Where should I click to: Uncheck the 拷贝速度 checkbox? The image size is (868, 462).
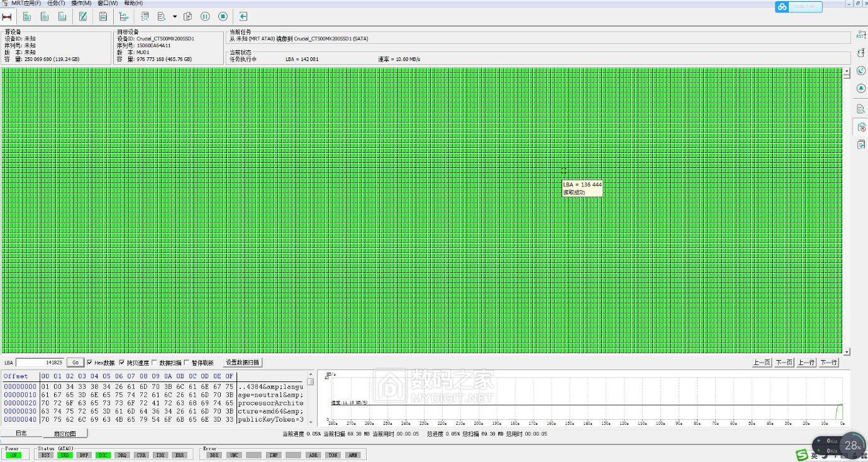[x=122, y=363]
